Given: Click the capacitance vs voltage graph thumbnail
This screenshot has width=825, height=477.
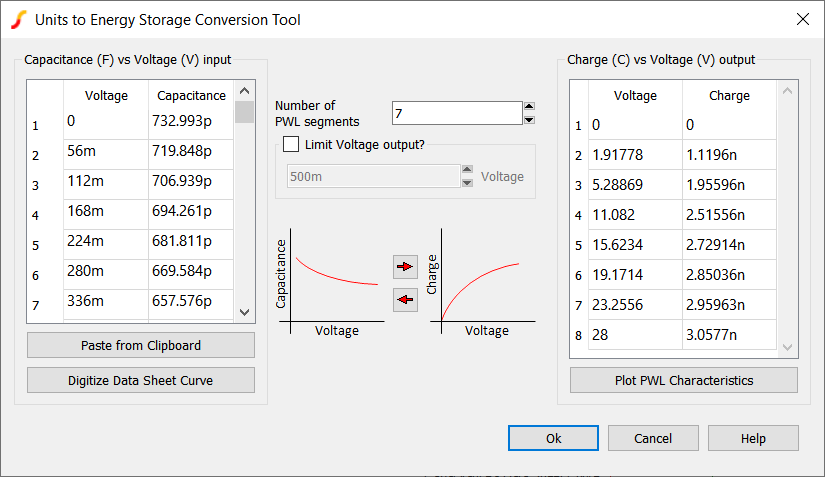Looking at the screenshot, I should pos(332,285).
